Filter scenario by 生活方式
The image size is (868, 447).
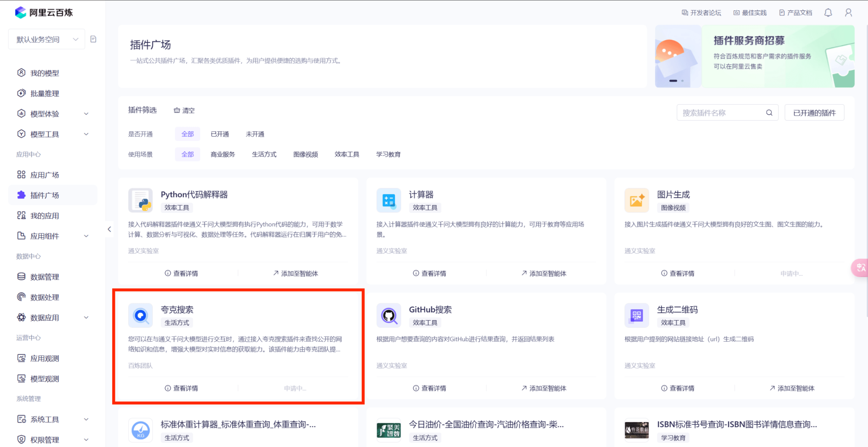264,154
